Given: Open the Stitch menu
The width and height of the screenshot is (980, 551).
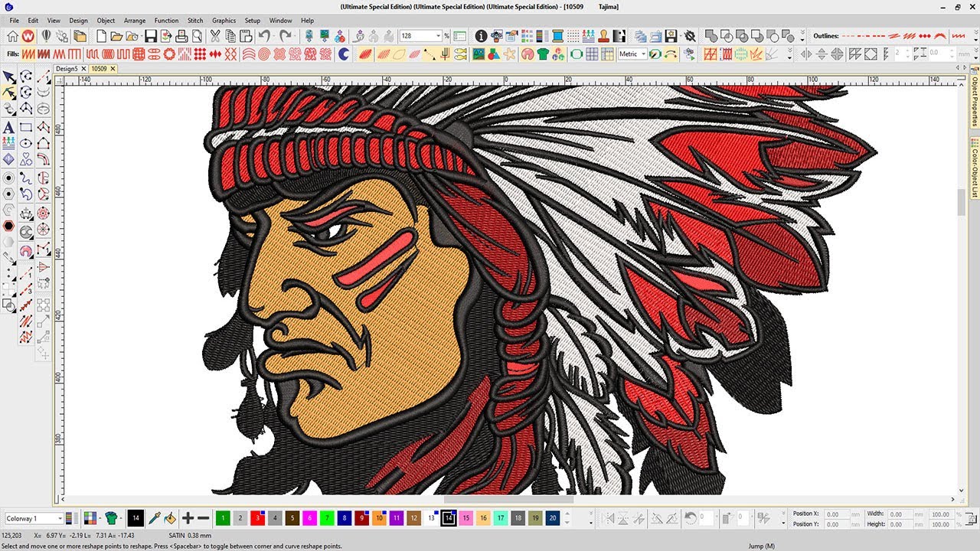Looking at the screenshot, I should tap(195, 21).
